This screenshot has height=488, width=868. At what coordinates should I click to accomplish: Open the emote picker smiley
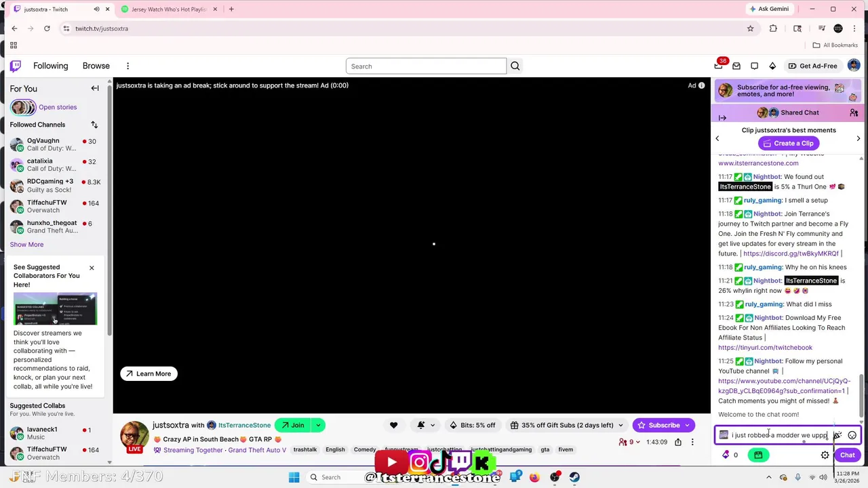click(852, 435)
